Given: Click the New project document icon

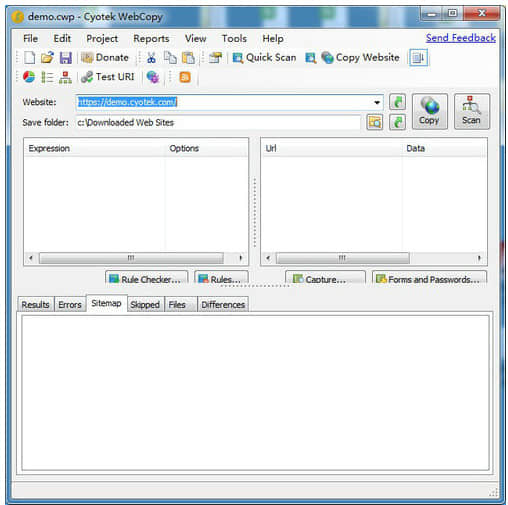Looking at the screenshot, I should click(x=30, y=58).
